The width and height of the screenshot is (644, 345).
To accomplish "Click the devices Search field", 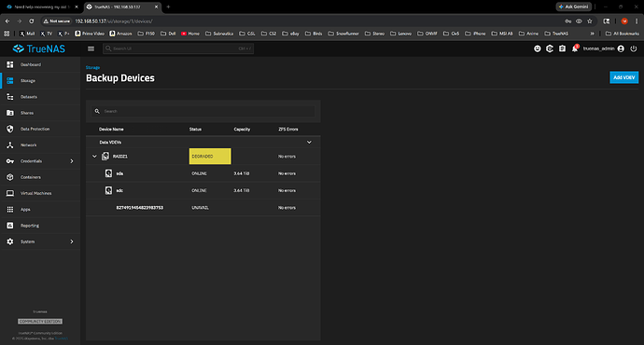I will 203,111.
